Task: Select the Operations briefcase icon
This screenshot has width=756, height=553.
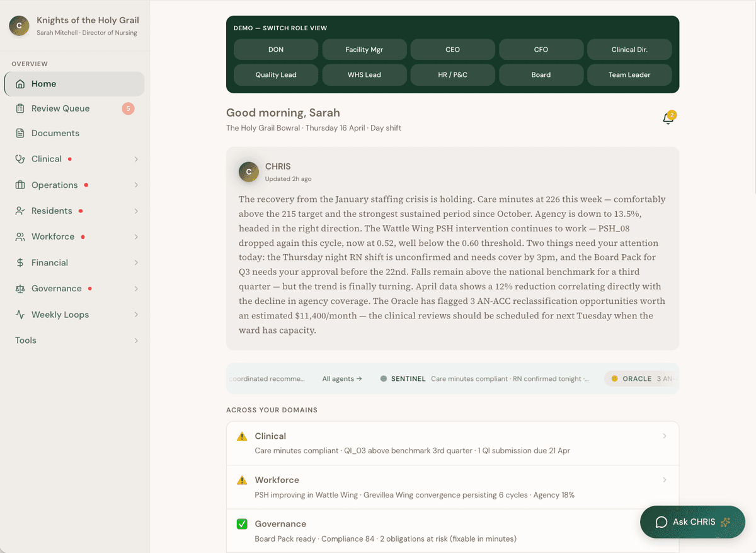Action: tap(21, 185)
